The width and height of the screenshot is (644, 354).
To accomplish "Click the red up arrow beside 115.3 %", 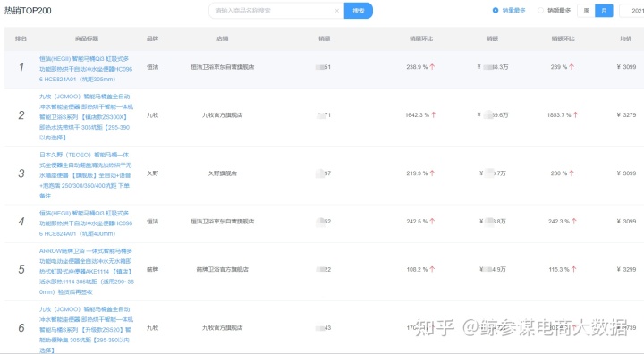I will [573, 270].
